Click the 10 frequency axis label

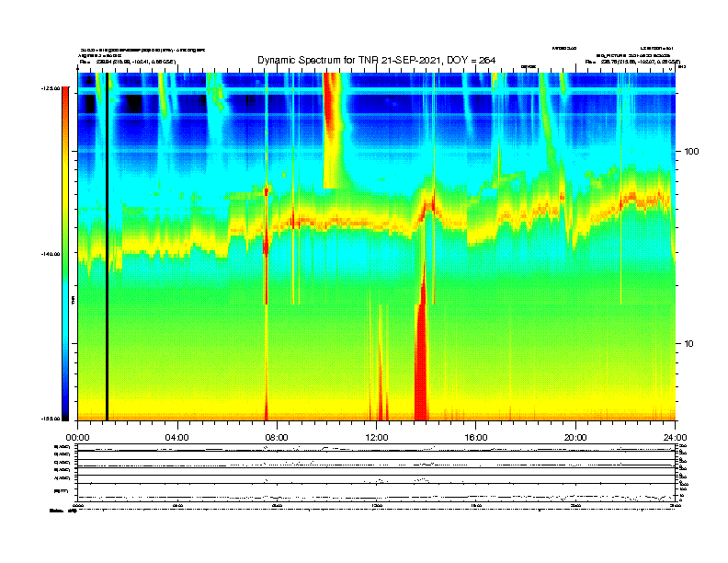click(x=689, y=344)
